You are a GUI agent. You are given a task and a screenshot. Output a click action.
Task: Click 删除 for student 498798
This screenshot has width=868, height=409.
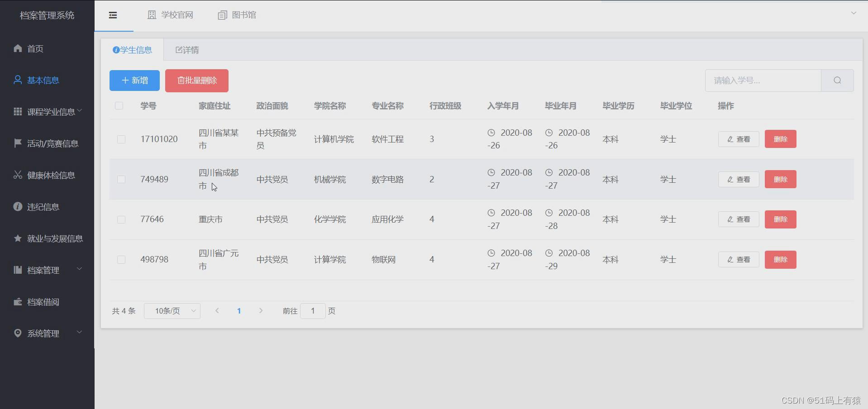pyautogui.click(x=781, y=259)
